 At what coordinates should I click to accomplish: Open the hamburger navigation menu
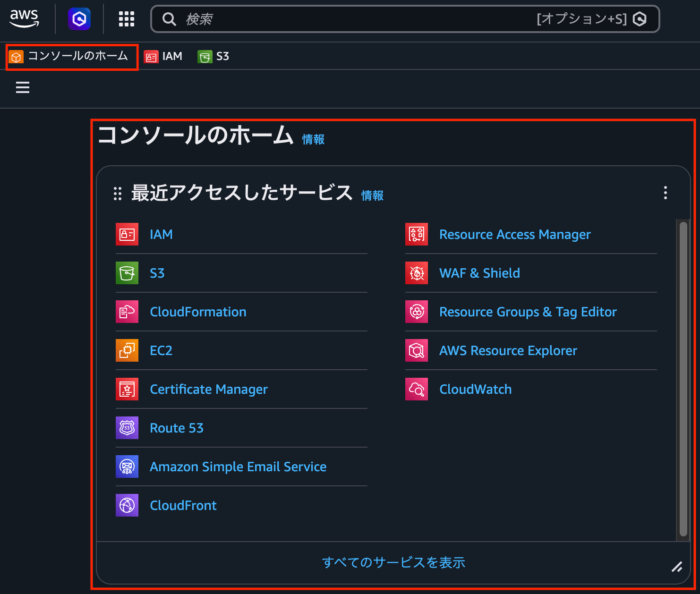[x=22, y=88]
